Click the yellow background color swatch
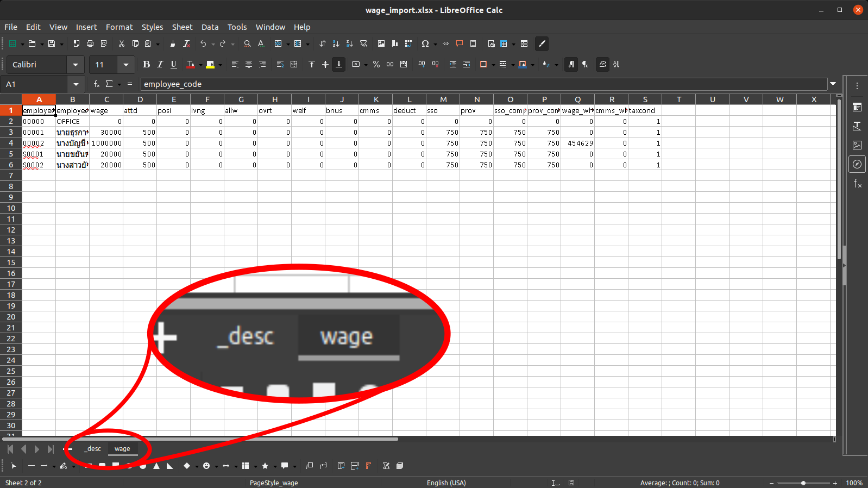Screen dimensions: 868x488 (x=210, y=64)
